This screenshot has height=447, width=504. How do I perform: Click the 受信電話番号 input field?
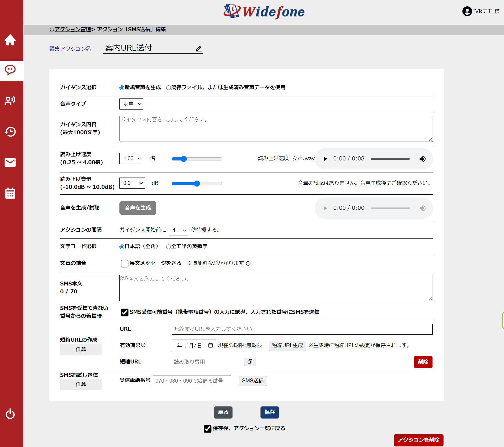pos(192,381)
